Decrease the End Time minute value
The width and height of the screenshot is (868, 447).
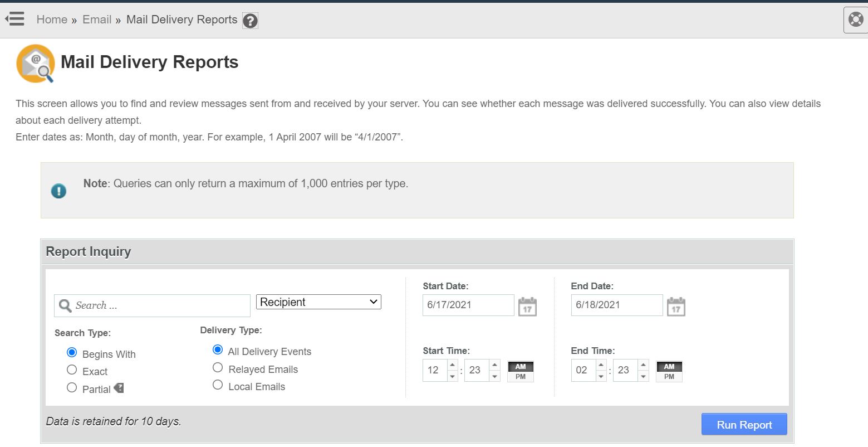click(643, 376)
